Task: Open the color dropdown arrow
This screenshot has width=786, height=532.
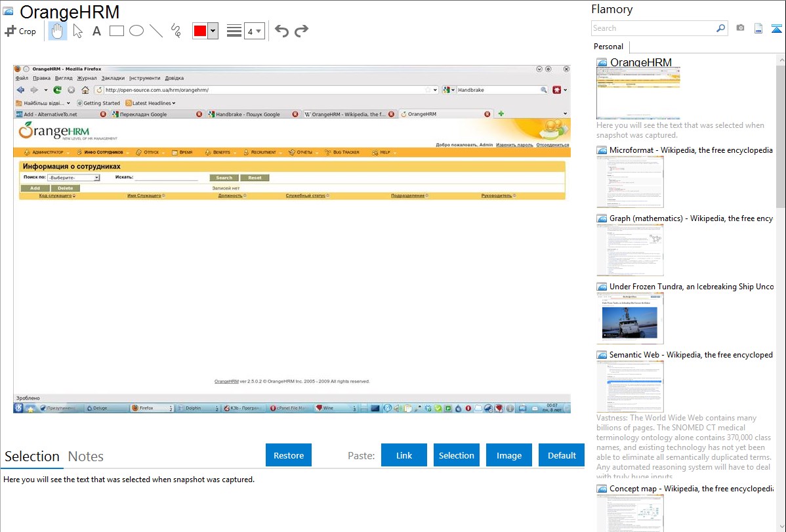Action: (x=213, y=31)
